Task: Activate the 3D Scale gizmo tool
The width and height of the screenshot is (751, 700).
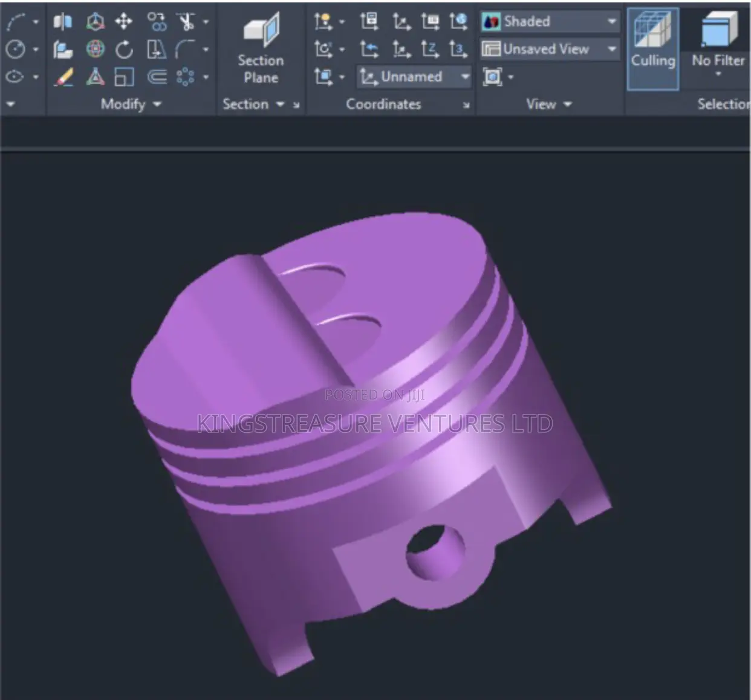Action: pyautogui.click(x=95, y=77)
